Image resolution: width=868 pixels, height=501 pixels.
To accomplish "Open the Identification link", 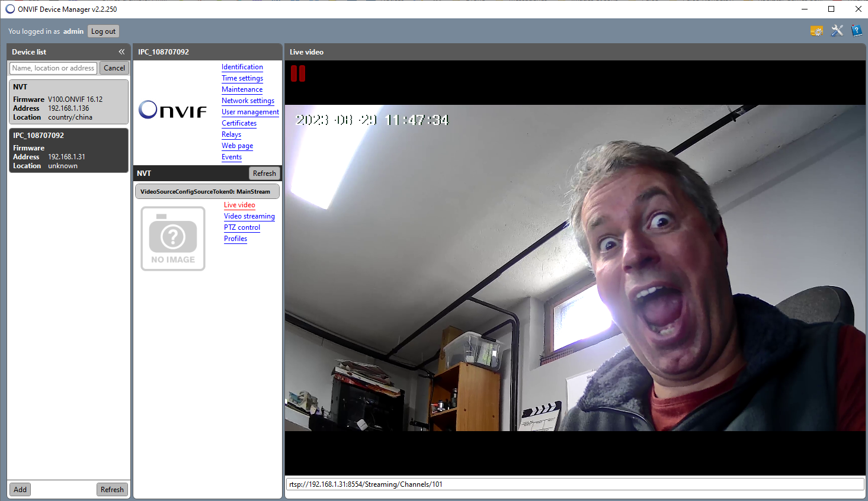I will tap(242, 67).
